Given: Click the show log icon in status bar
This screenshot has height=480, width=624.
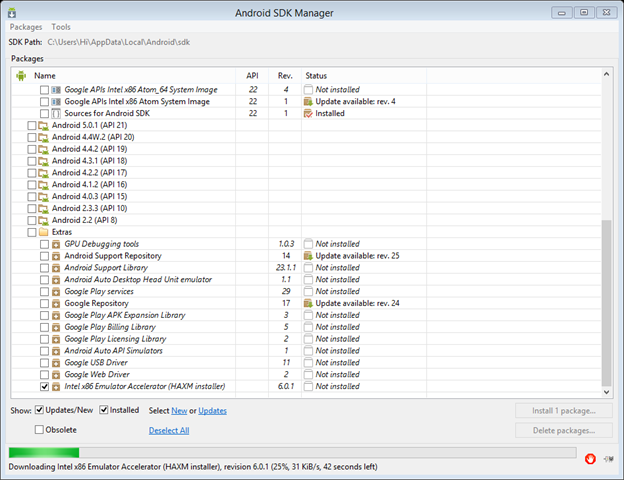Looking at the screenshot, I should (x=609, y=458).
